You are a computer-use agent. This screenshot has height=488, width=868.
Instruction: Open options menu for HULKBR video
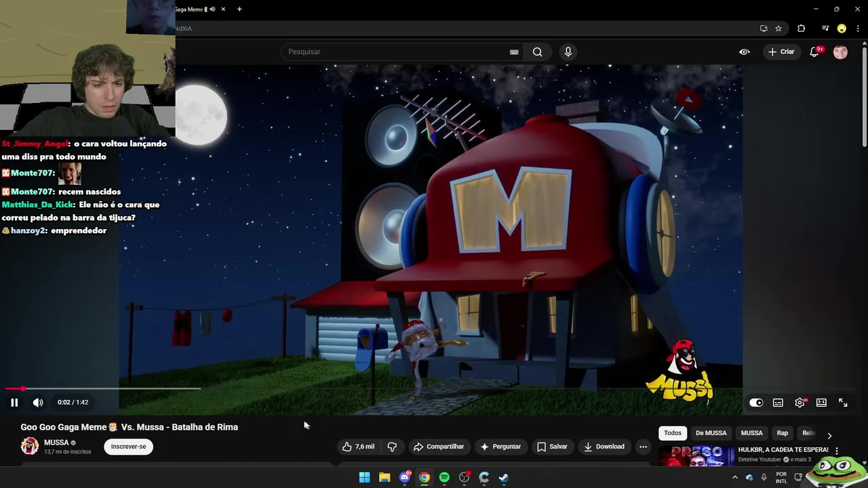click(x=837, y=451)
